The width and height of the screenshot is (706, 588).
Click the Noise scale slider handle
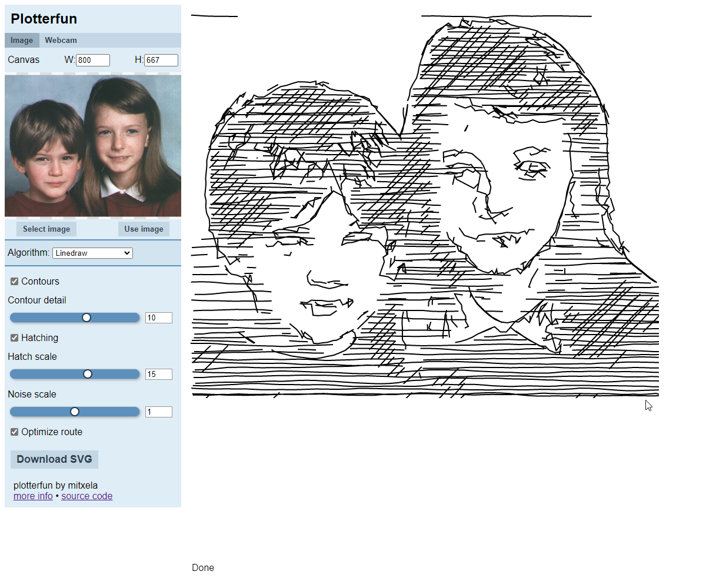click(75, 411)
